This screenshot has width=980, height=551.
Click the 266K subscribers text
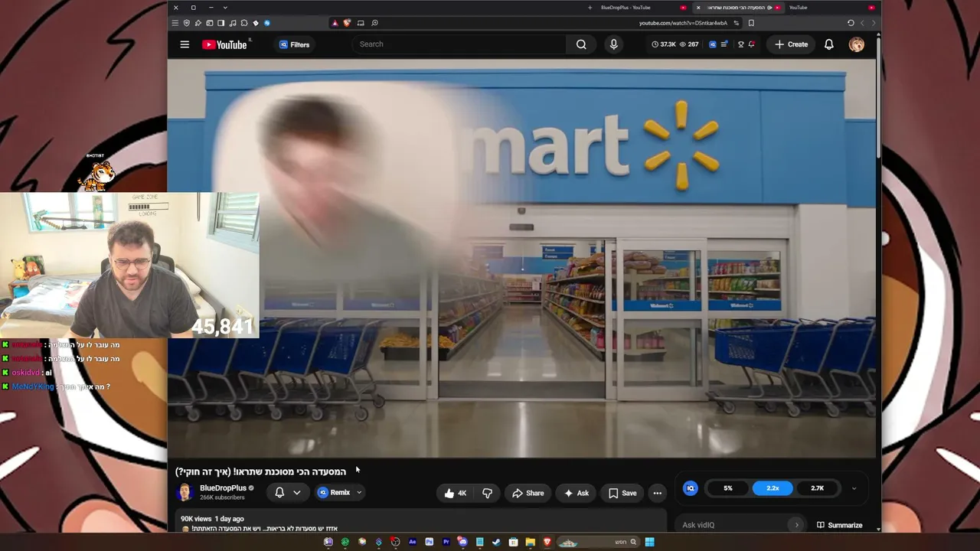click(222, 497)
